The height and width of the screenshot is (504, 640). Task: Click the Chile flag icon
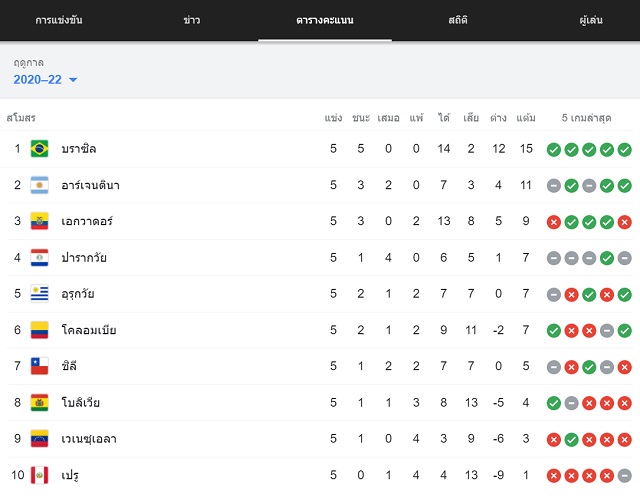[x=40, y=366]
